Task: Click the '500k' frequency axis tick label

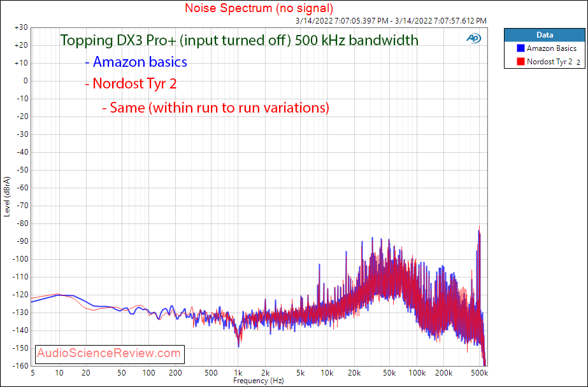Action: click(479, 373)
